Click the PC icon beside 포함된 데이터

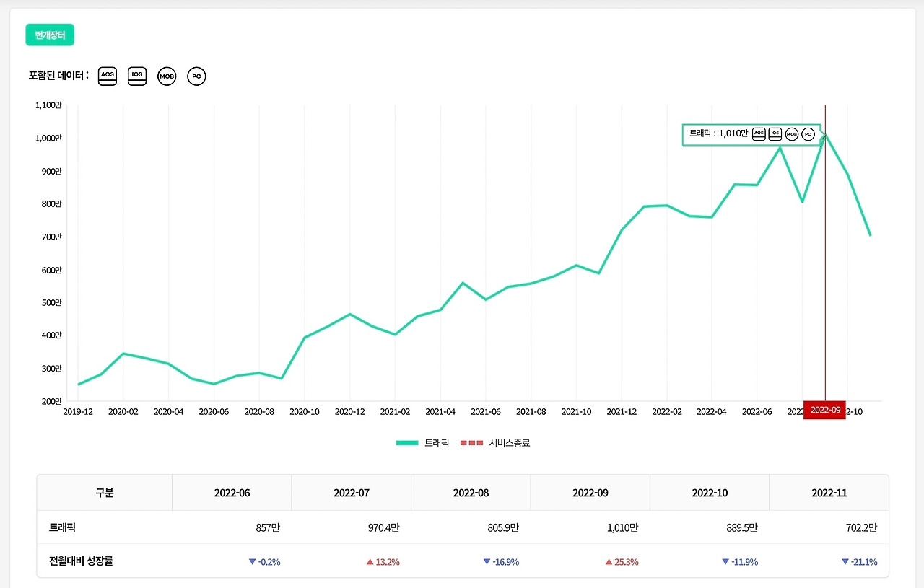pos(196,76)
